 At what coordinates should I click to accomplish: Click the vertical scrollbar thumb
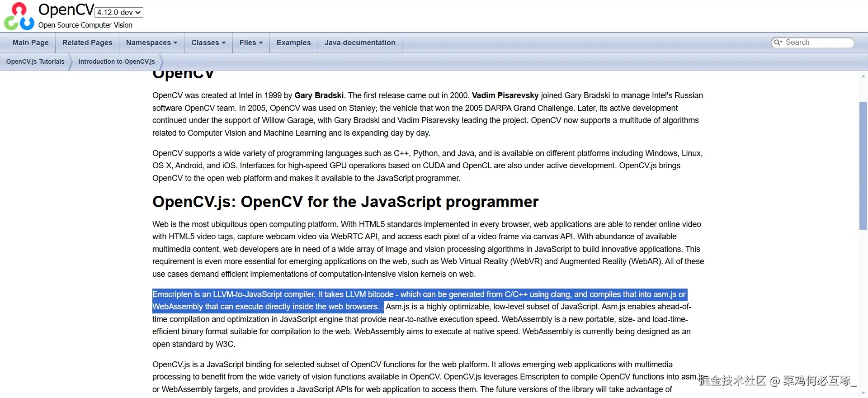coord(863,166)
